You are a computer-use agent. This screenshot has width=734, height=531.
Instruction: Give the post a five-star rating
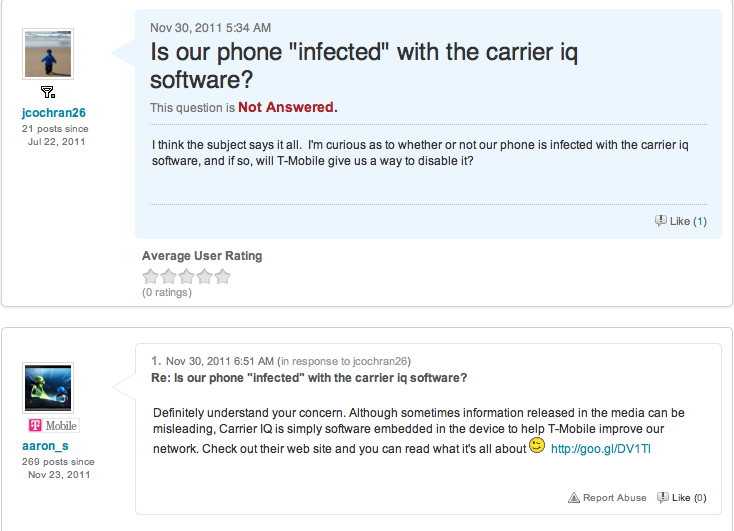tap(222, 277)
